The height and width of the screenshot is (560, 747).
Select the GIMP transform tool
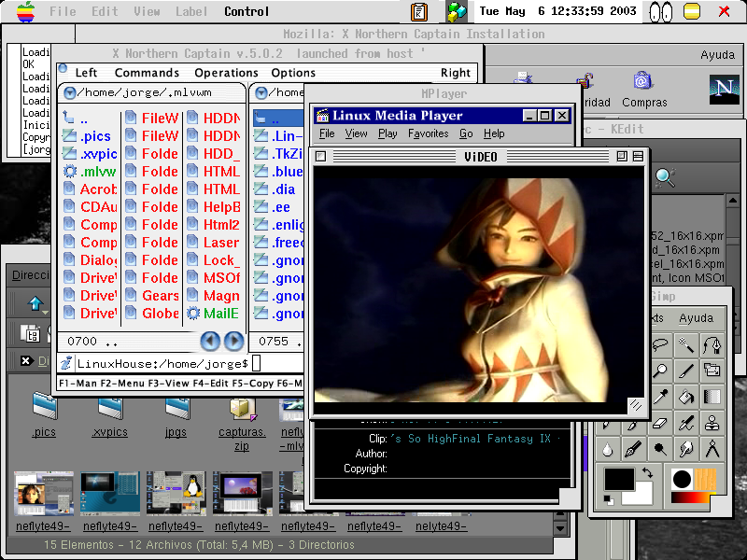pos(712,371)
